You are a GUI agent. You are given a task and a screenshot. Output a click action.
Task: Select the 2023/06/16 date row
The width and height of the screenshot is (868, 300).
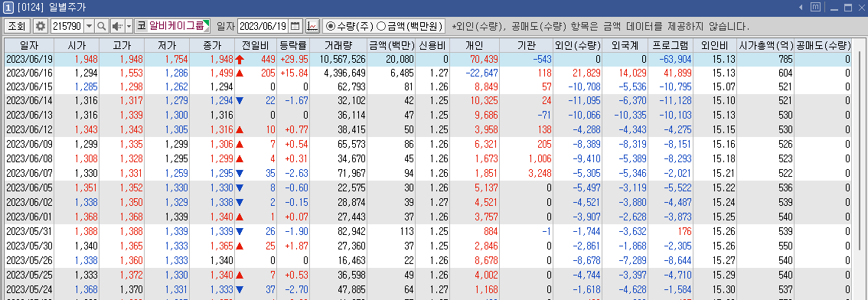(427, 73)
